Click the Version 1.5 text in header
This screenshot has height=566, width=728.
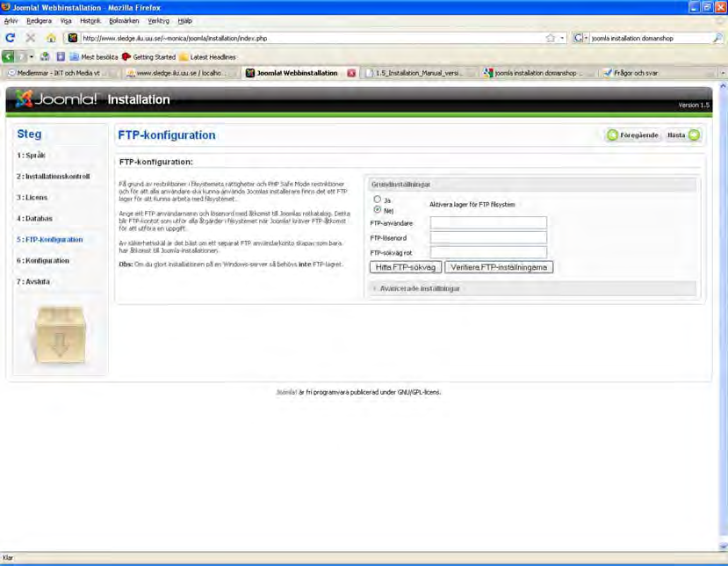click(x=694, y=105)
